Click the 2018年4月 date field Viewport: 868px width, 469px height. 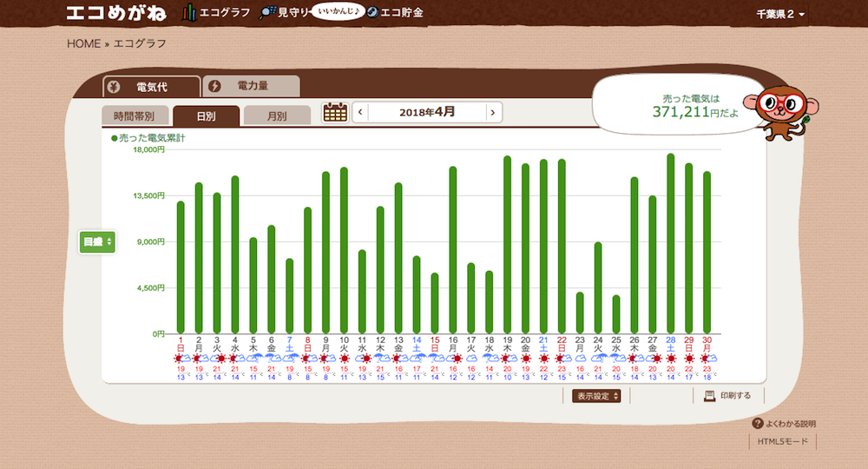pyautogui.click(x=427, y=112)
